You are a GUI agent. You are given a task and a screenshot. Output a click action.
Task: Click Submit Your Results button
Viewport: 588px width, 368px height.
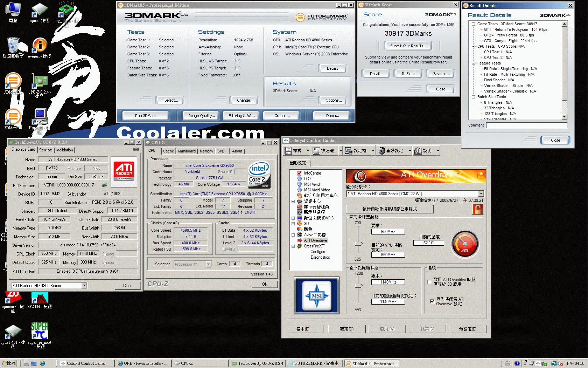408,46
